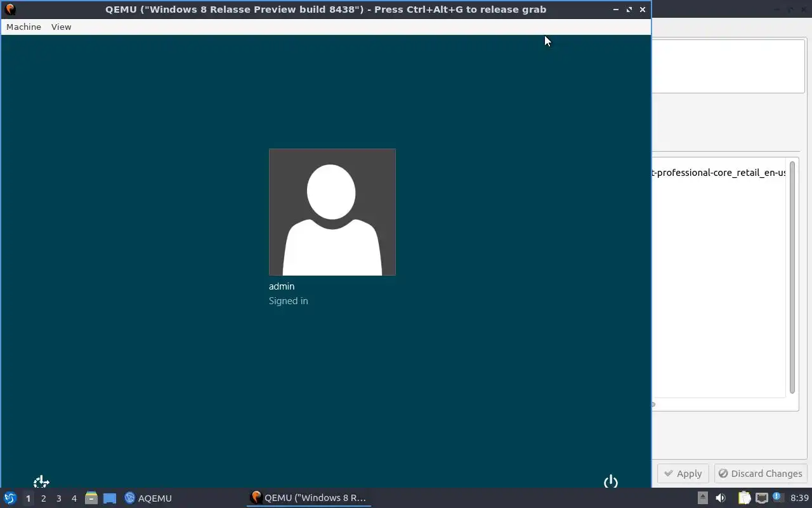Open the volume control tray icon
The width and height of the screenshot is (812, 508).
pos(721,498)
